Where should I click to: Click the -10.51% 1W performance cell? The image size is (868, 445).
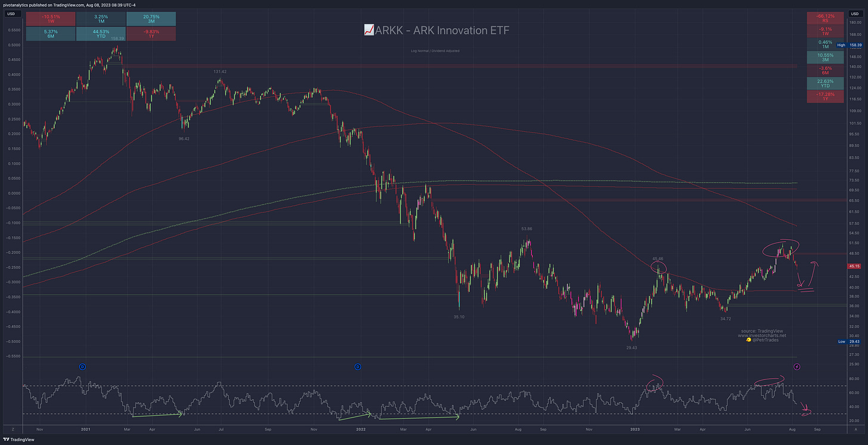[50, 19]
